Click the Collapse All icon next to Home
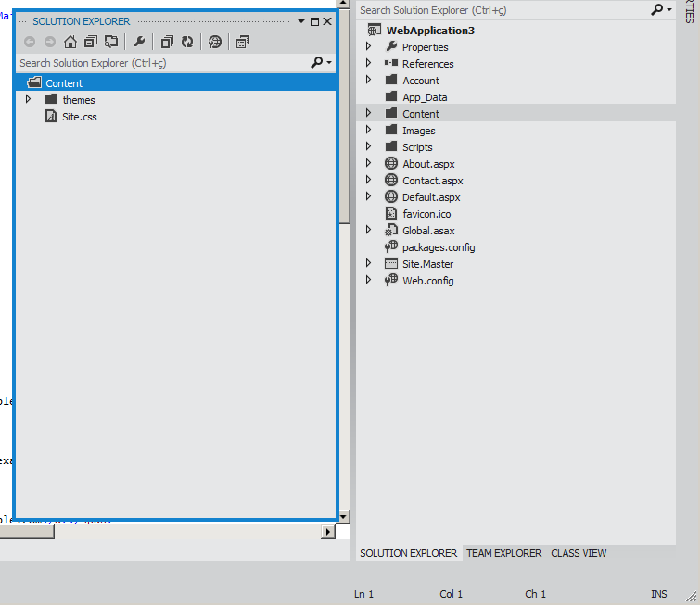Screen dimensions: 700x605 pos(91,42)
